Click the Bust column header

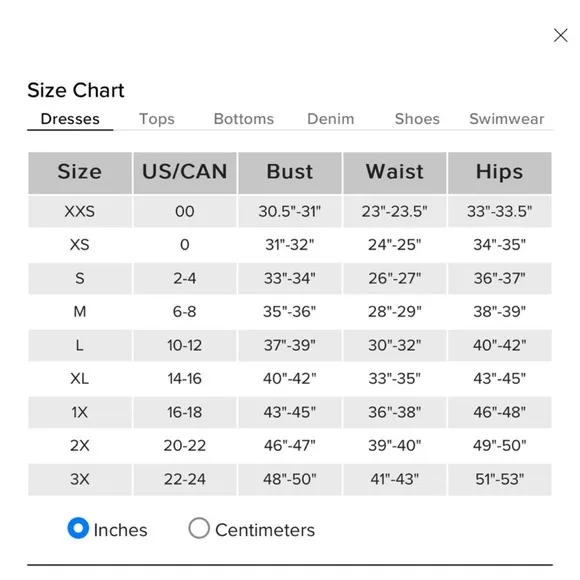(290, 173)
